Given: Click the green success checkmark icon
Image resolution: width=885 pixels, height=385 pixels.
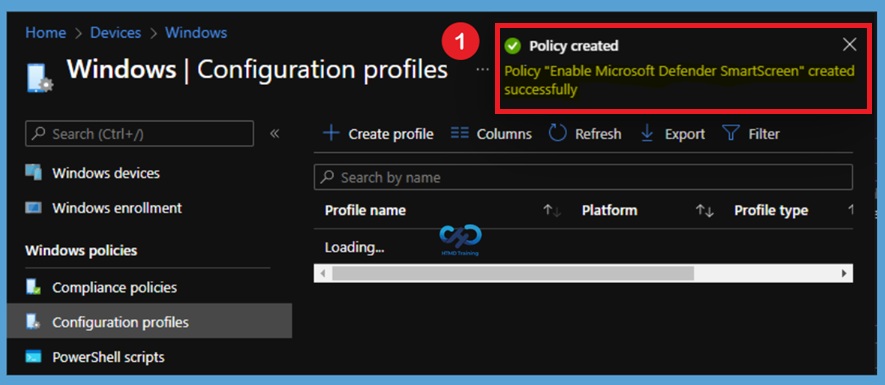Looking at the screenshot, I should pos(512,46).
